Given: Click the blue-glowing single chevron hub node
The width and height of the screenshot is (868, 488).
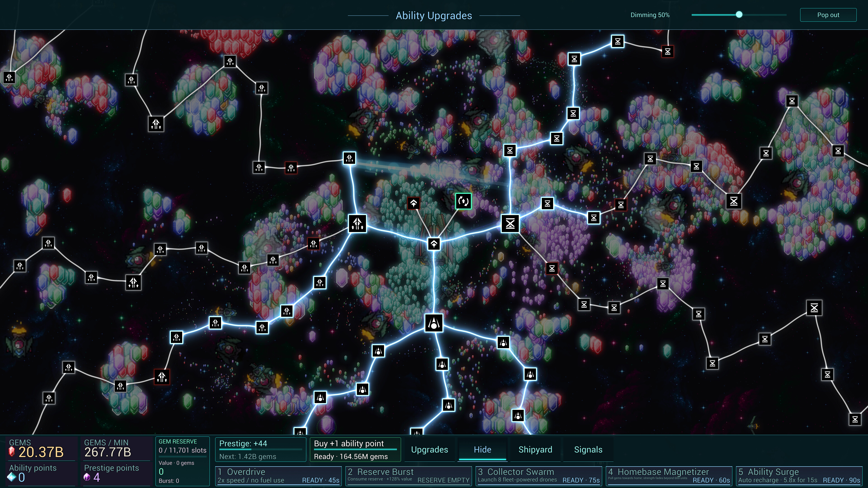Looking at the screenshot, I should [434, 244].
